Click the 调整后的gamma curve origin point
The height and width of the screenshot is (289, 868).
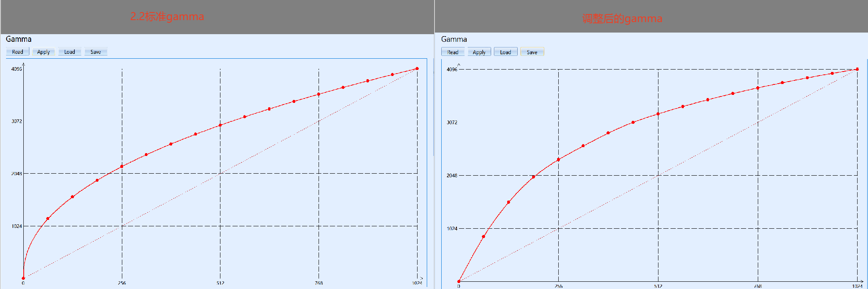[x=459, y=281]
